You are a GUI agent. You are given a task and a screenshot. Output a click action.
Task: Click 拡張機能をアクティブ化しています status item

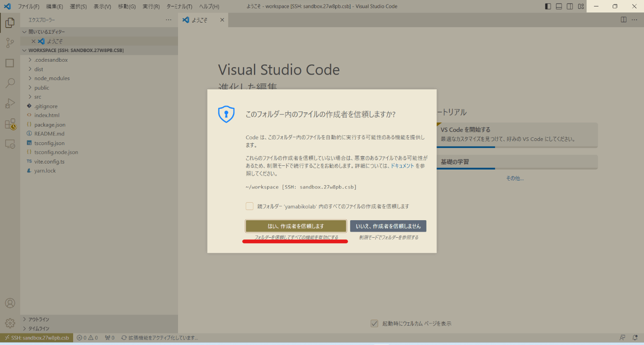tap(160, 338)
